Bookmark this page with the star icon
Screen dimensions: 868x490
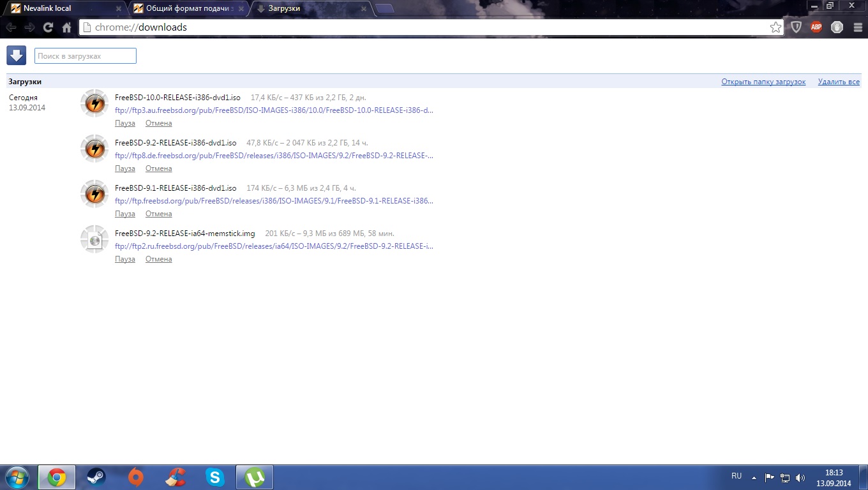click(x=775, y=27)
